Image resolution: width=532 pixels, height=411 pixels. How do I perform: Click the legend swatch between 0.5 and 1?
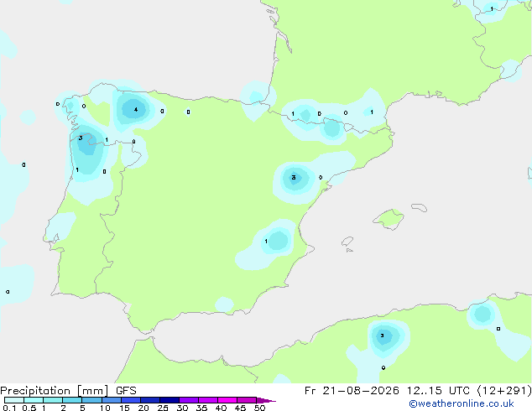pos(34,400)
